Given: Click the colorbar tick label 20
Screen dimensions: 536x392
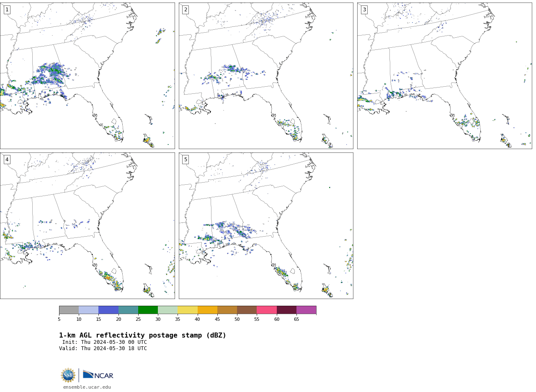Looking at the screenshot, I should point(119,320).
